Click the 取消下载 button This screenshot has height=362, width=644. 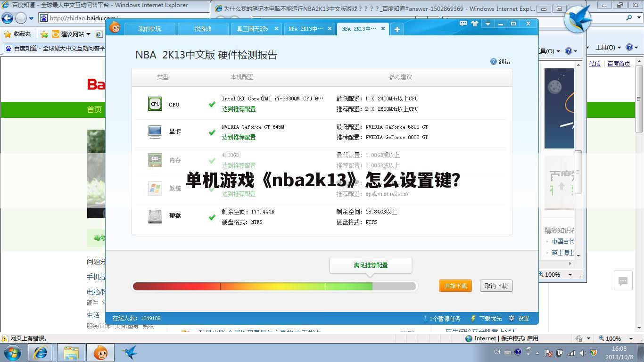[x=496, y=286]
